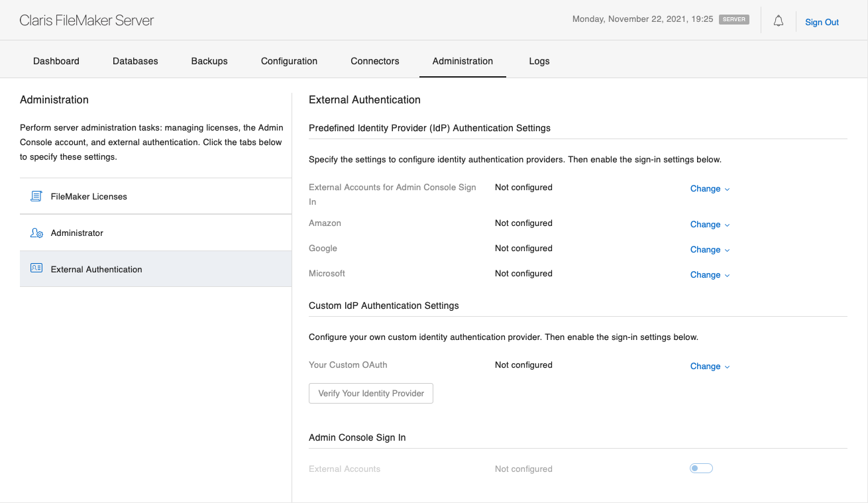Click the External Accounts for Admin Console label
The image size is (868, 503).
pos(392,194)
